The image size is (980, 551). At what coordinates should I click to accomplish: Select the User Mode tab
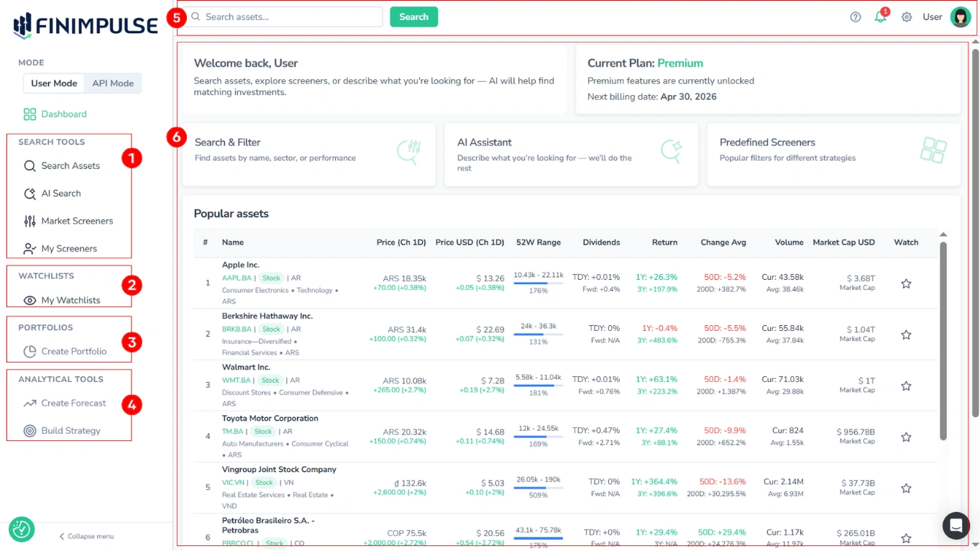[53, 83]
